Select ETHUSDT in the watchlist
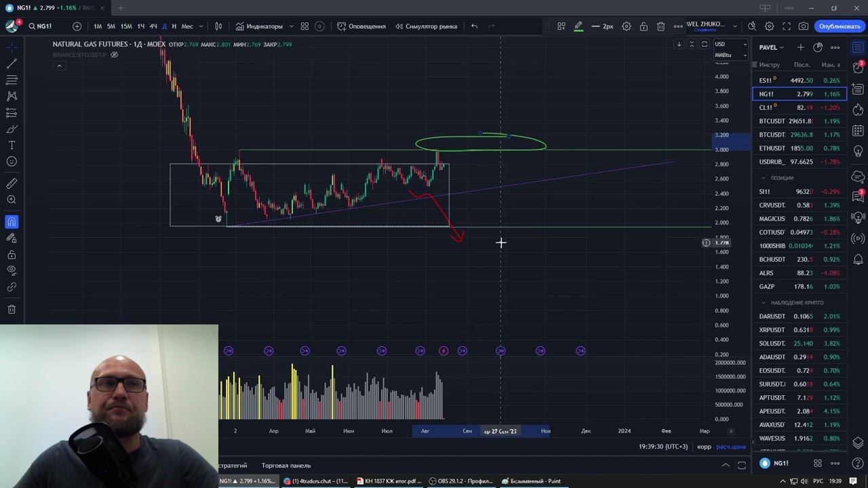868x488 pixels. (800, 148)
